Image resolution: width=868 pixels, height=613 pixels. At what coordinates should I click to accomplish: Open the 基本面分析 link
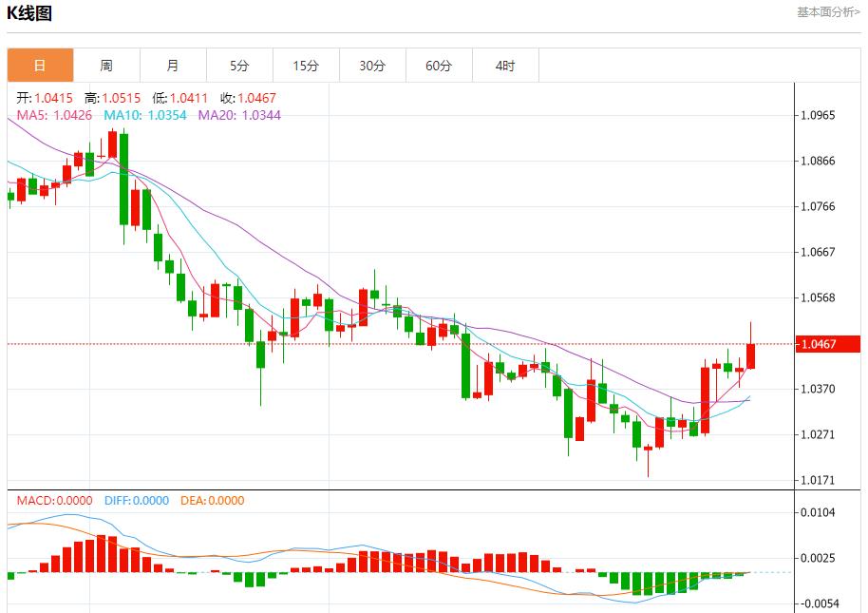[828, 12]
